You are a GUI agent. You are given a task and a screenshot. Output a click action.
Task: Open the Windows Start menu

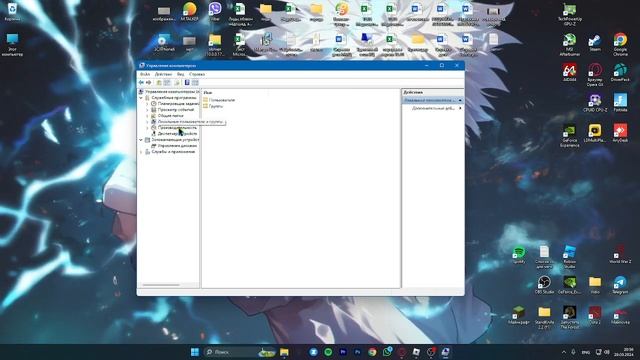[x=195, y=352]
